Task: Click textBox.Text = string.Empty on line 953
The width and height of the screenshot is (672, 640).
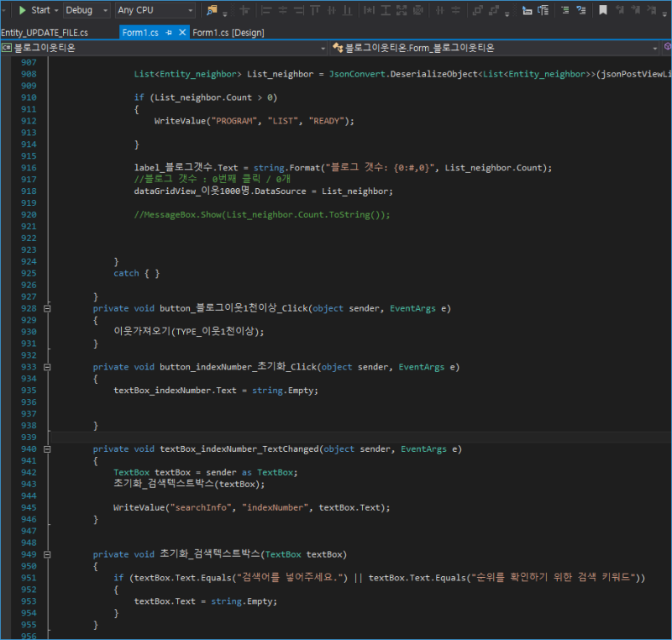Action: click(x=206, y=601)
